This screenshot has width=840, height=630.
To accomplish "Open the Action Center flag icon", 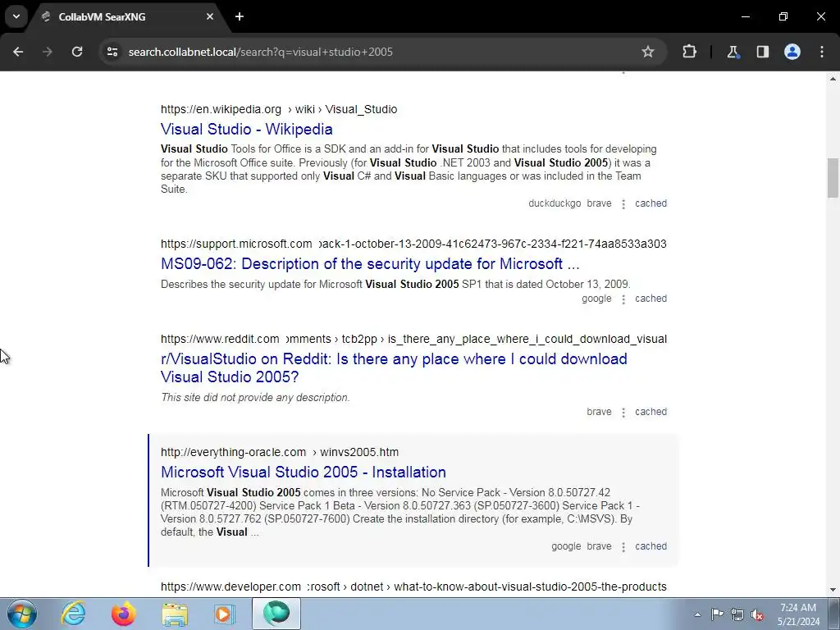I will (717, 614).
